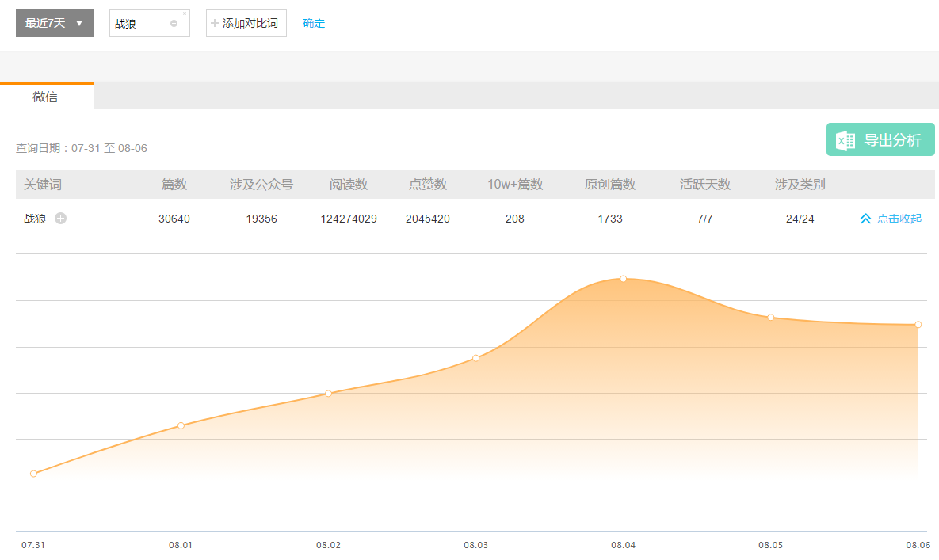Click the chart data point for 08.03

(x=475, y=358)
